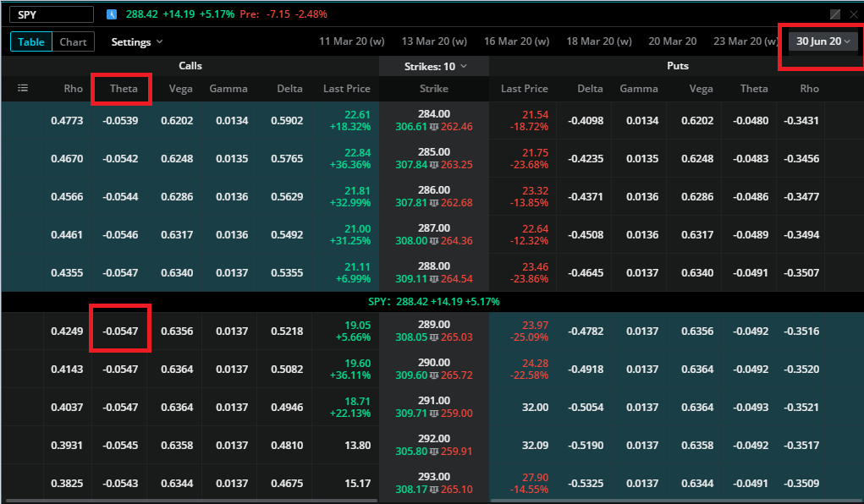Screen dimensions: 864x504
Task: Click the calls Rho column header
Action: point(73,89)
